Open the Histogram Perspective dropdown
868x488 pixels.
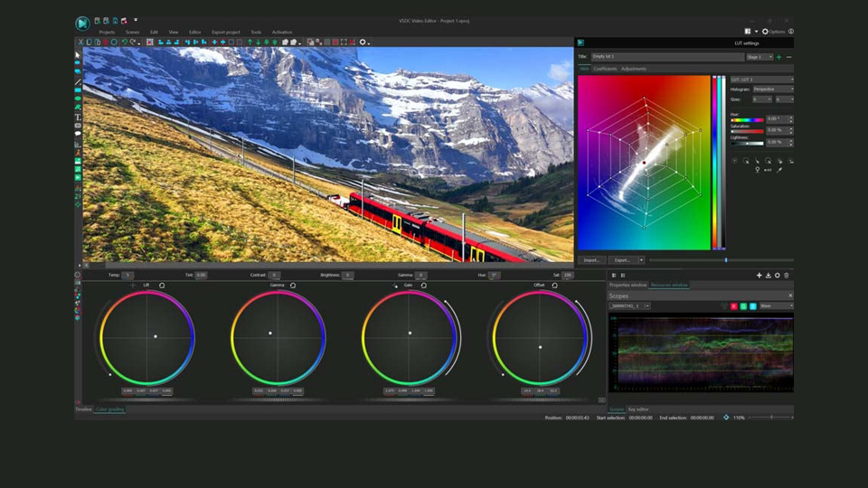tap(773, 89)
